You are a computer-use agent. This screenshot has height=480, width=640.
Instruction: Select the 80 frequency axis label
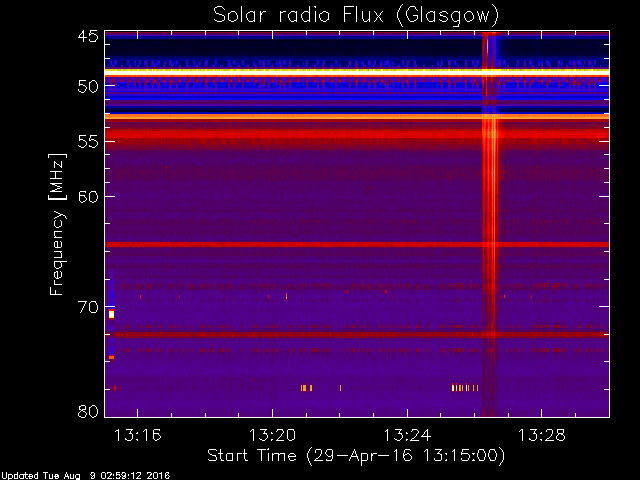pyautogui.click(x=88, y=411)
